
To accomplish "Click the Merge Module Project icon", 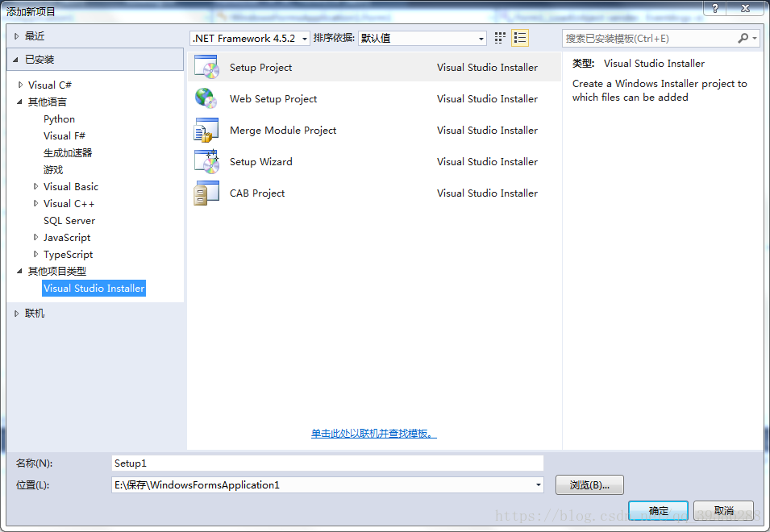I will (206, 130).
